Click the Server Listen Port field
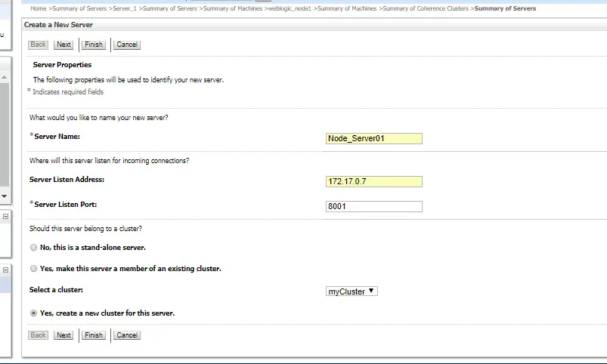This screenshot has width=607, height=364. click(x=373, y=206)
